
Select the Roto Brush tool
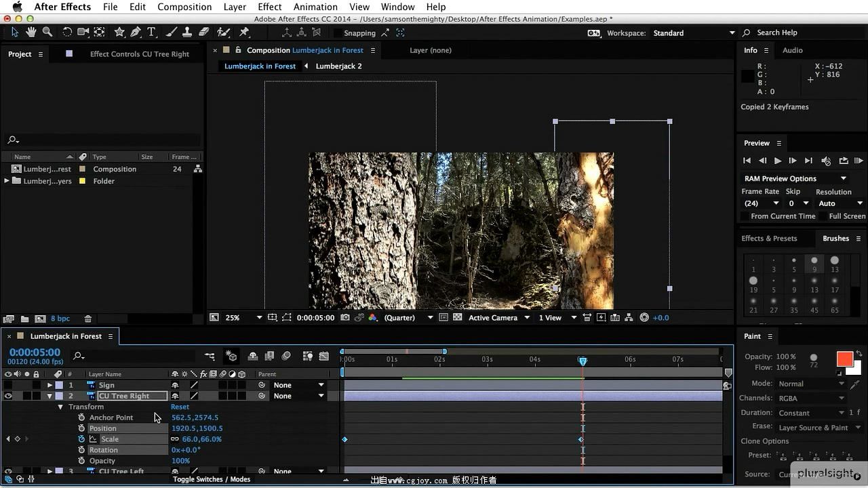[223, 32]
